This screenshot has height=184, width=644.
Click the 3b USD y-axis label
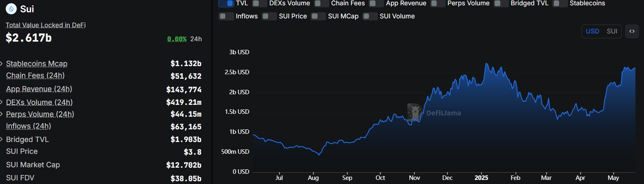pyautogui.click(x=239, y=52)
